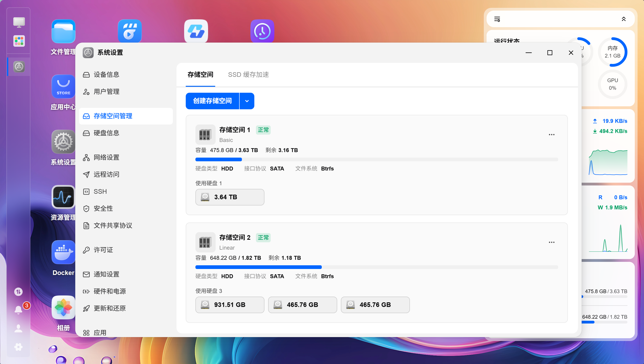Open the 相册 photos app icon
This screenshot has width=644, height=364.
[x=63, y=307]
